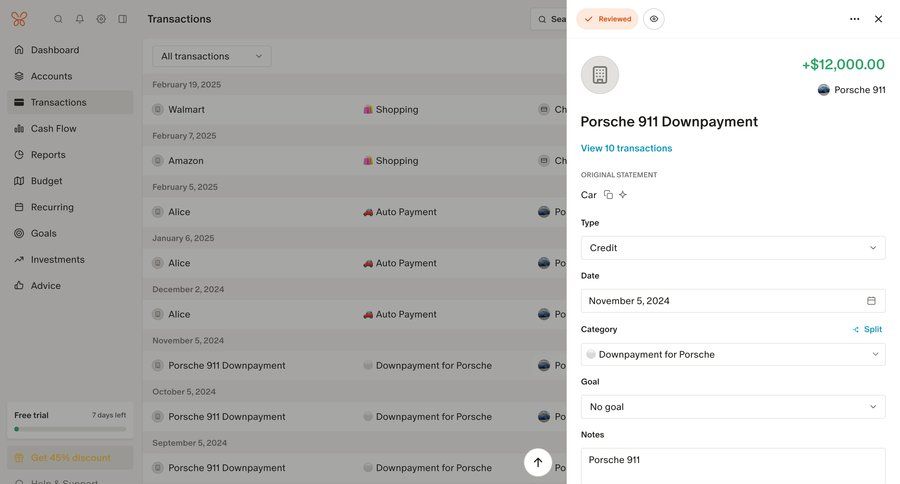Click the scroll-to-top arrow button
This screenshot has height=484, width=900.
coord(538,462)
